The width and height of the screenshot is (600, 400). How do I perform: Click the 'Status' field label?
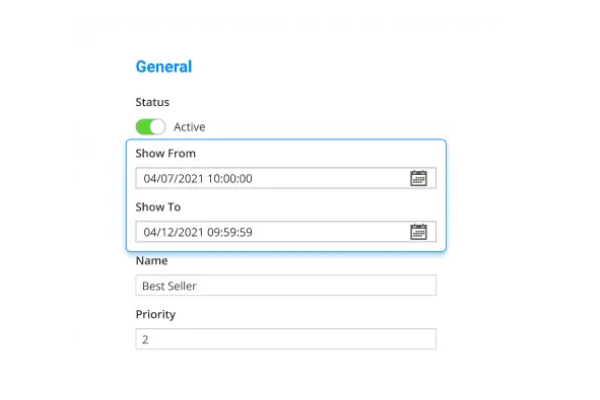click(152, 102)
